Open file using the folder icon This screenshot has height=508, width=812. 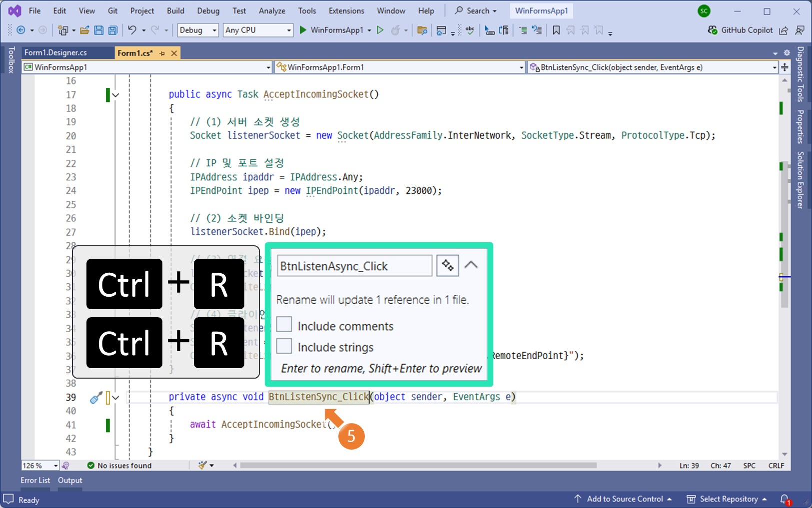coord(84,30)
